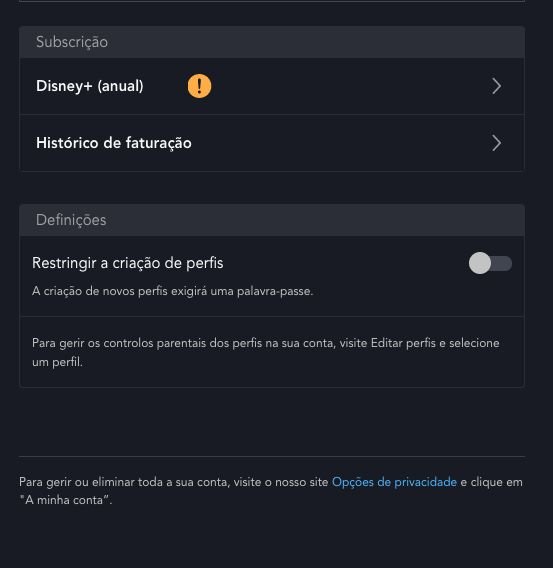Click the parental controls information paragraph
553x568 pixels.
[265, 352]
